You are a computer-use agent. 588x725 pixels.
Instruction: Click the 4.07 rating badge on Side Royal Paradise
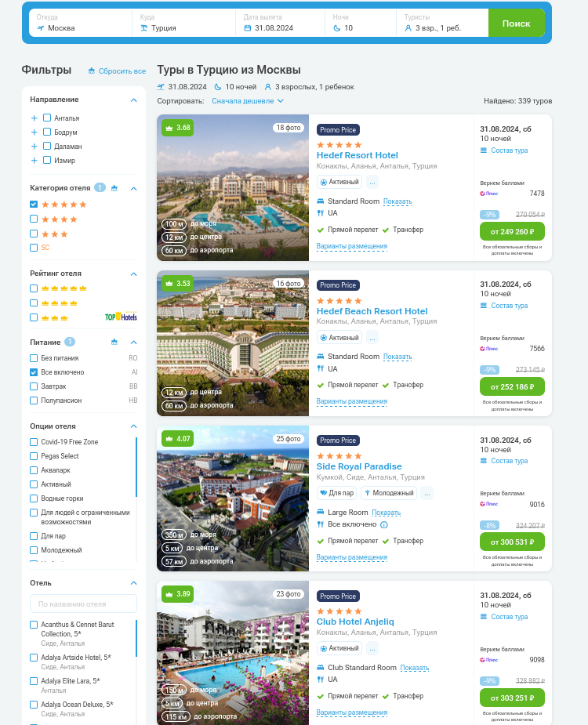coord(178,439)
